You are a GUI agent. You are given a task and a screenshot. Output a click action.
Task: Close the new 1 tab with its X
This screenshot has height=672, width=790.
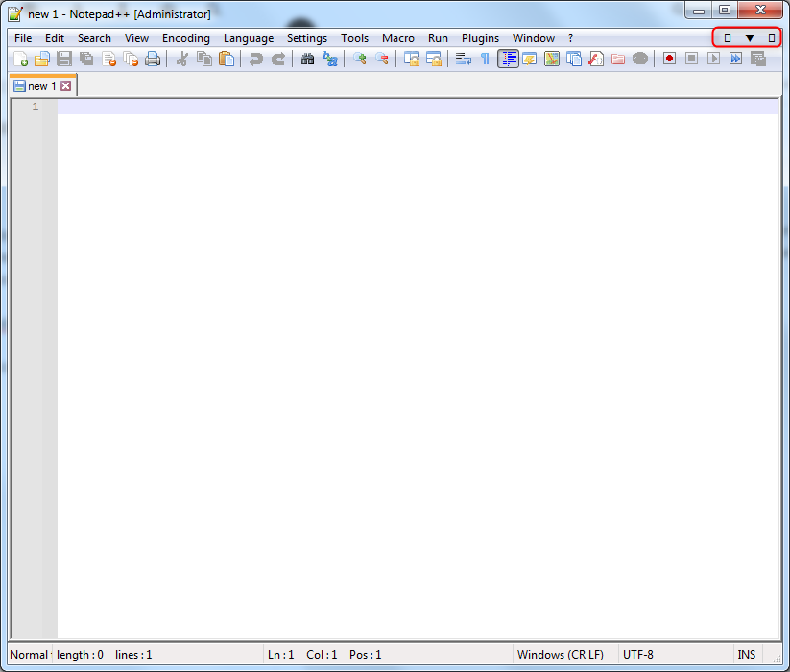[x=66, y=86]
